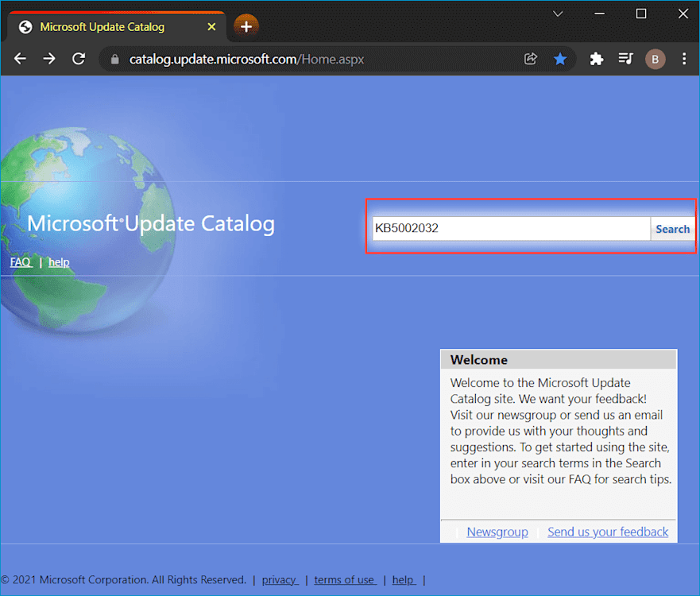
Task: Bookmark the page with the star icon
Action: pos(560,59)
